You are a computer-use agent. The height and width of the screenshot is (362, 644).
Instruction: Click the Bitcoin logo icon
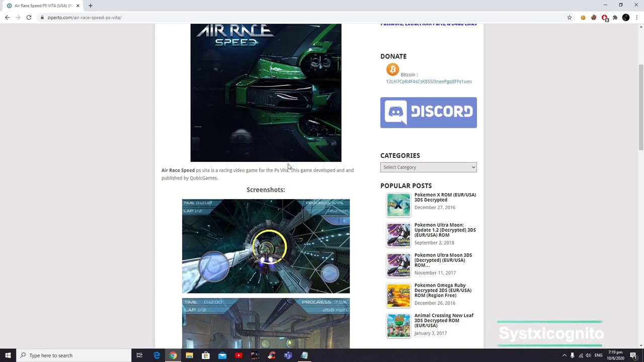(x=392, y=69)
